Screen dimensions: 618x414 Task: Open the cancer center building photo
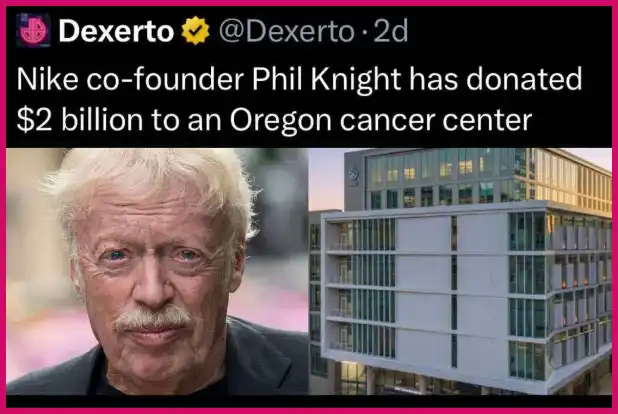coord(460,271)
